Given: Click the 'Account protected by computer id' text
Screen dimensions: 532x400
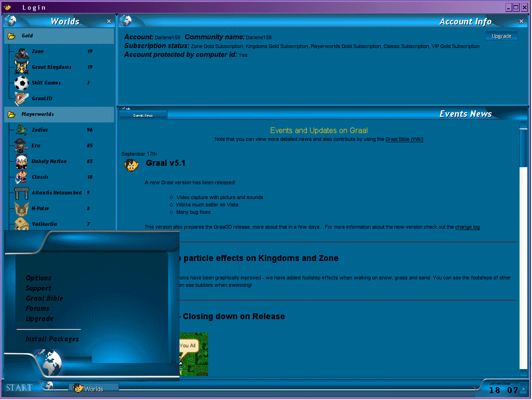Looking at the screenshot, I should coord(180,55).
